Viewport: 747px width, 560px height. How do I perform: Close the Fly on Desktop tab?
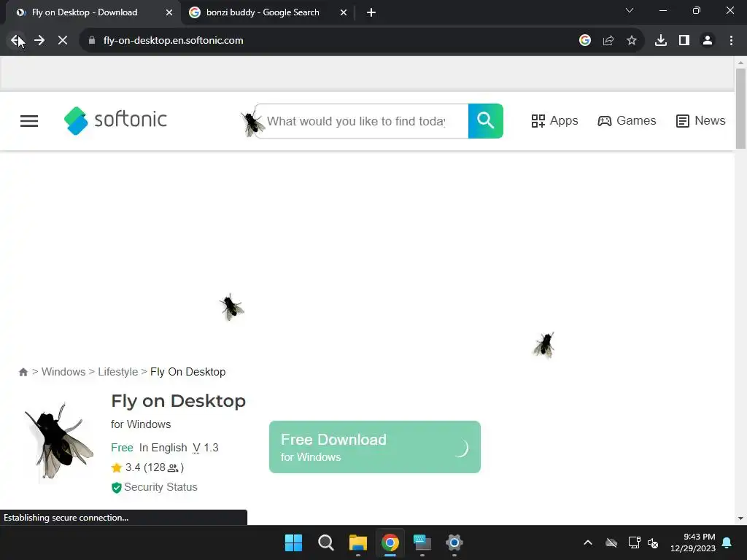click(x=169, y=12)
